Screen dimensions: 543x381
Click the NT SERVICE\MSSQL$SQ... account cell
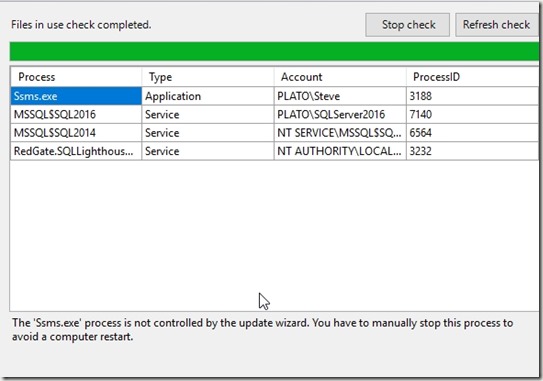click(x=340, y=133)
